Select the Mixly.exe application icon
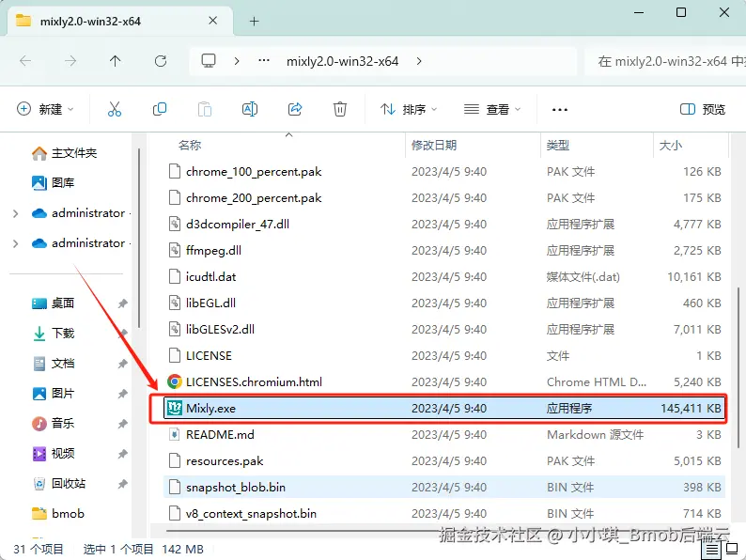Viewport: 746px width, 560px height. coord(174,408)
